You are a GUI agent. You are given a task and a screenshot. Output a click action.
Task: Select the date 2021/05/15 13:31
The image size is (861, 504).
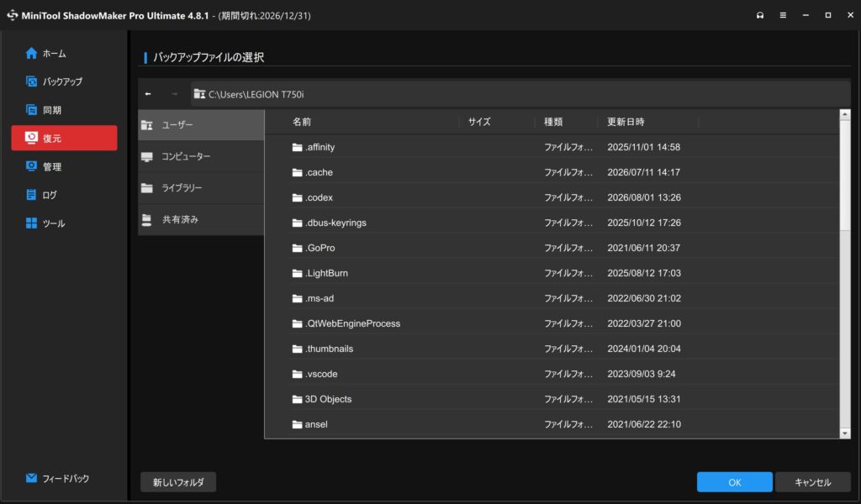coord(643,399)
